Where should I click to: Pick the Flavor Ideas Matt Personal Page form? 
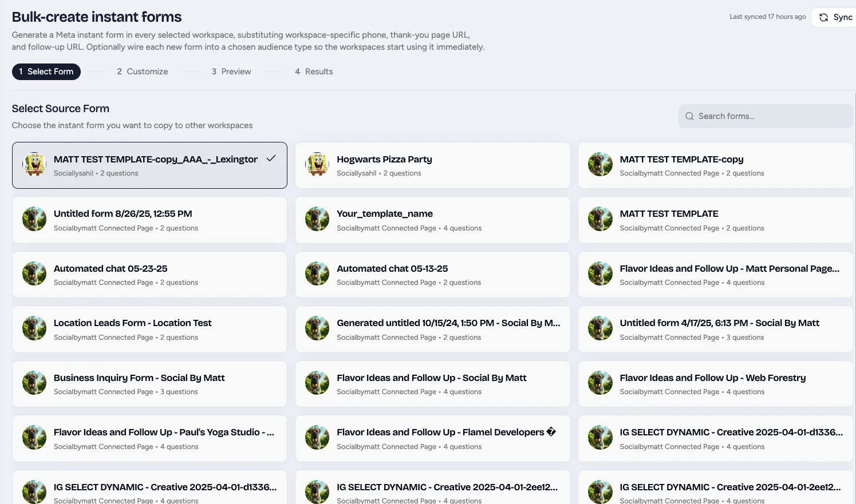point(716,275)
